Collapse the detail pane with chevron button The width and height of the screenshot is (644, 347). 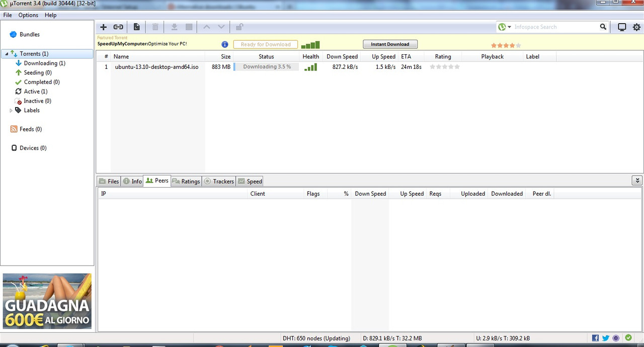tap(637, 181)
